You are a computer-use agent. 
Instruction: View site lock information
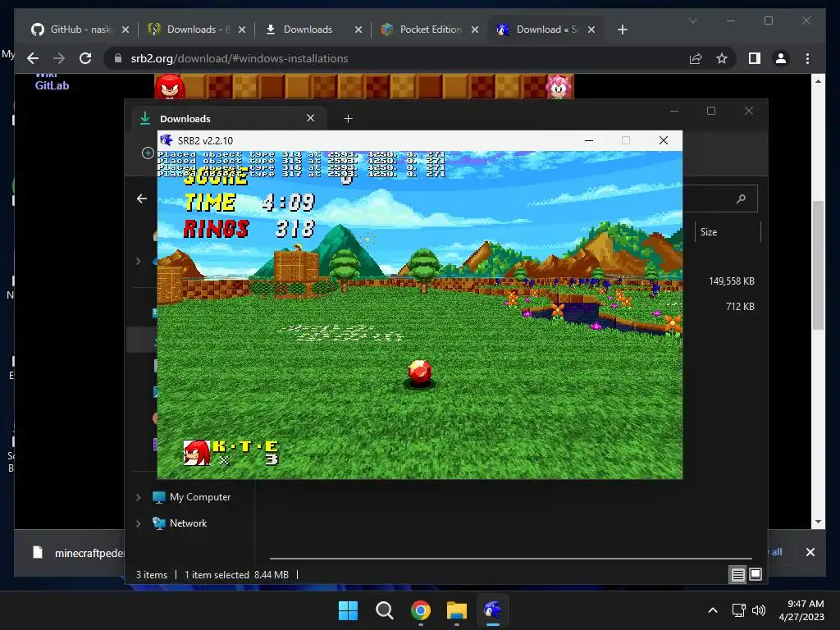pos(118,58)
